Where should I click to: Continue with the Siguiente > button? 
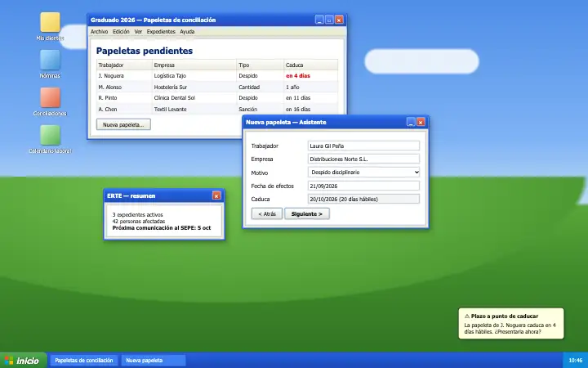point(307,213)
